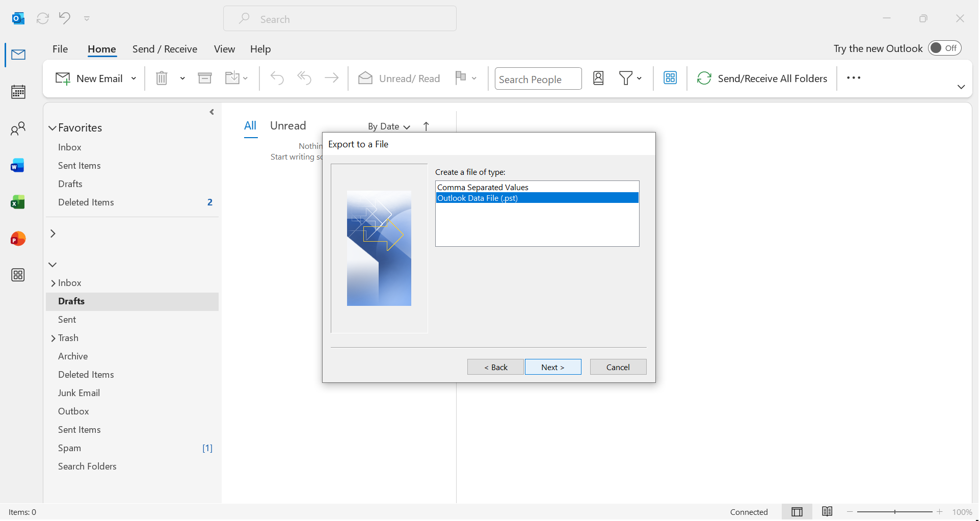The height and width of the screenshot is (521, 980).
Task: Open the Outbox folder
Action: (133, 411)
